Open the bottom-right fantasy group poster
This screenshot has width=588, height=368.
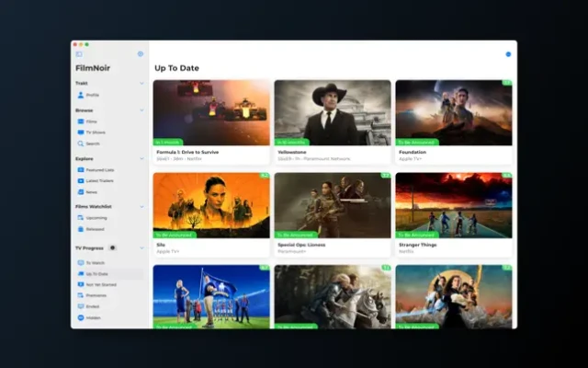(x=453, y=296)
